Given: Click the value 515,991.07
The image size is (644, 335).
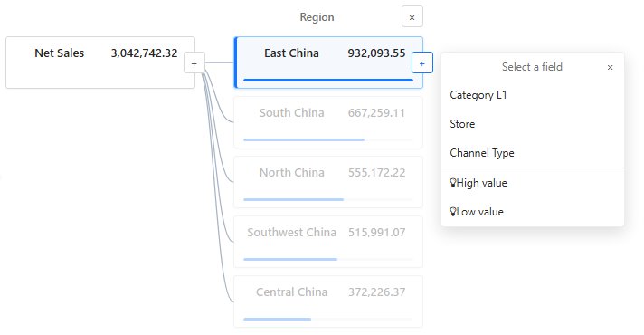Looking at the screenshot, I should point(376,233).
